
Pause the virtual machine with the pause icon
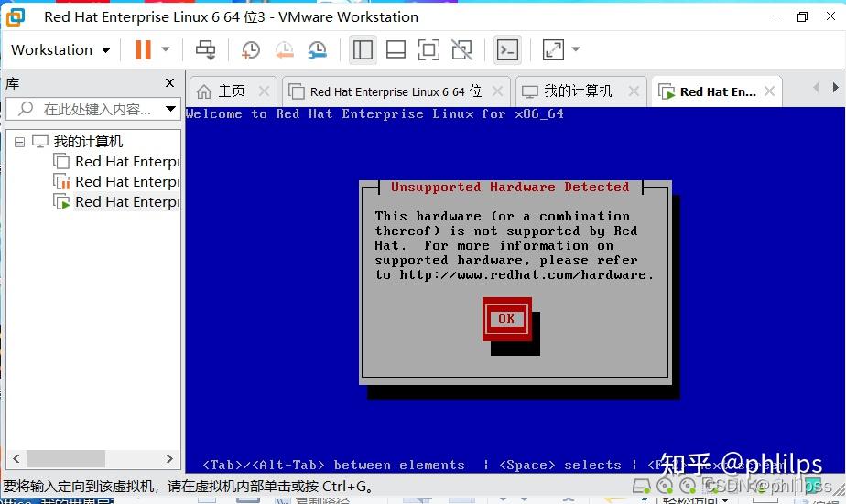143,49
